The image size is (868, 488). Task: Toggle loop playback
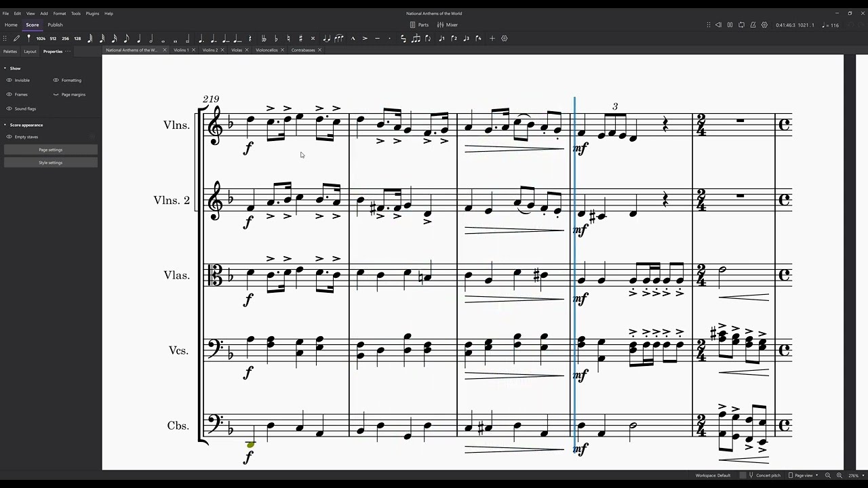pos(741,25)
